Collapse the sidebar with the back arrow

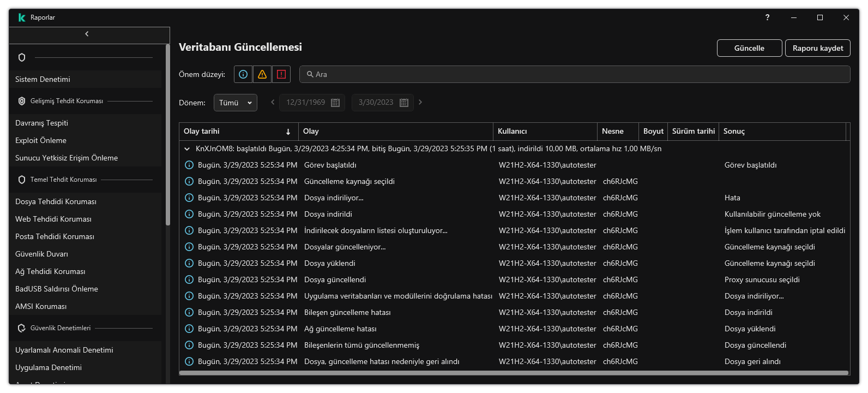click(87, 34)
